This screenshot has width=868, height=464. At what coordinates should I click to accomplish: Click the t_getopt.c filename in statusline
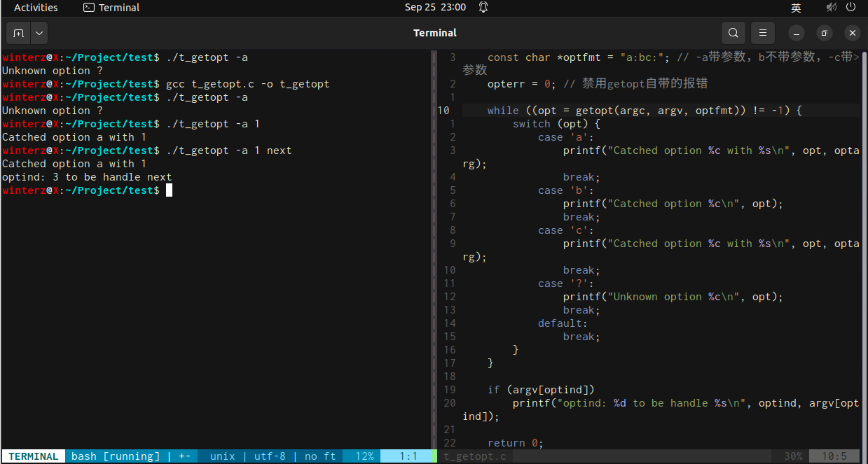pyautogui.click(x=475, y=456)
